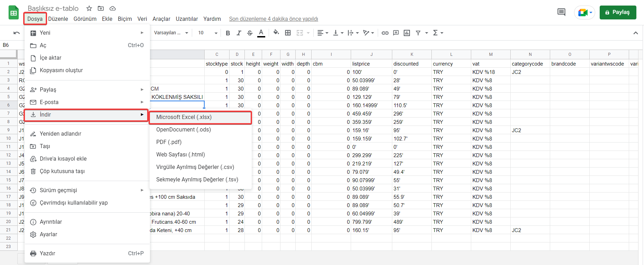The image size is (644, 265).
Task: Select Kopyasını oluştur menu item
Action: click(87, 70)
